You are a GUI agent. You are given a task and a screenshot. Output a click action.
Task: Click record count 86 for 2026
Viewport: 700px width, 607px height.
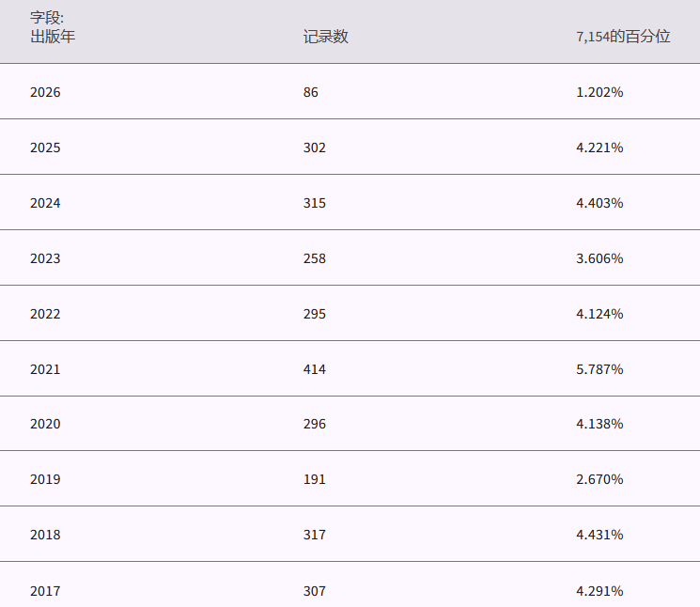tap(311, 92)
